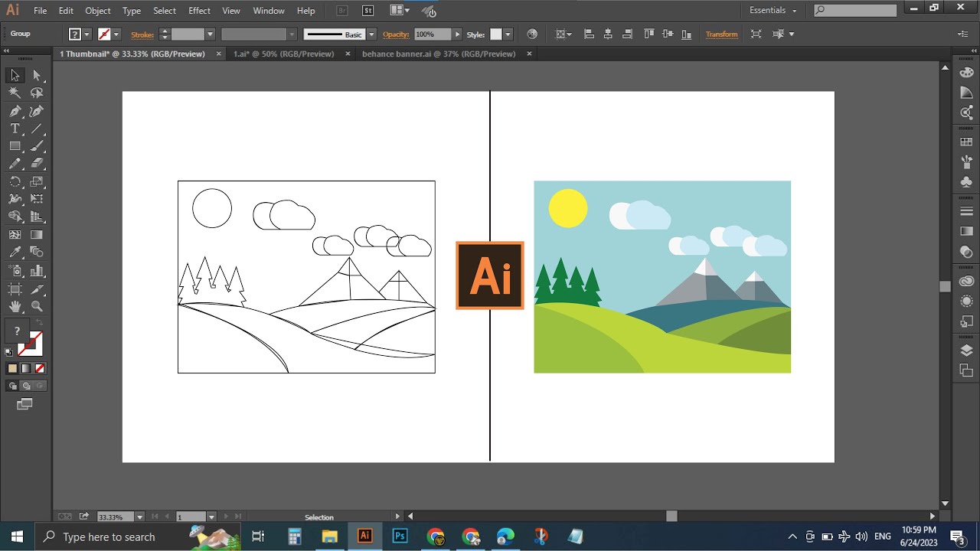The width and height of the screenshot is (980, 551).
Task: Set the paint mode to Color
Action: (x=12, y=369)
